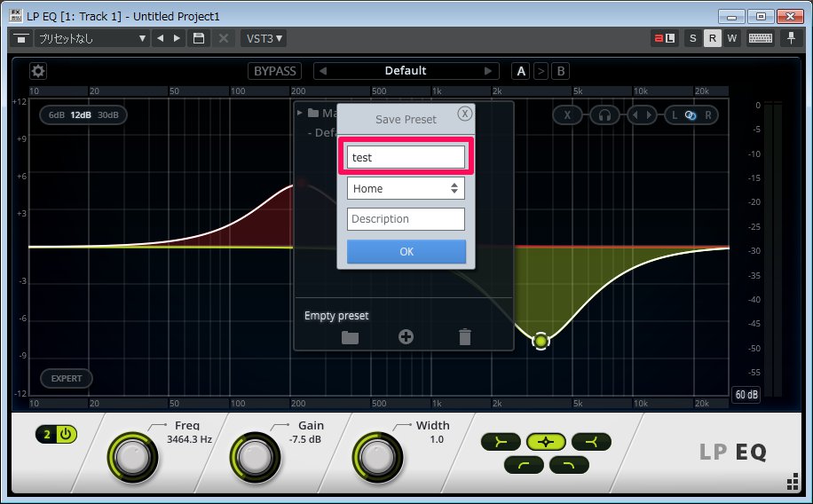Click the trash icon to delete preset
The image size is (813, 504).
[465, 337]
